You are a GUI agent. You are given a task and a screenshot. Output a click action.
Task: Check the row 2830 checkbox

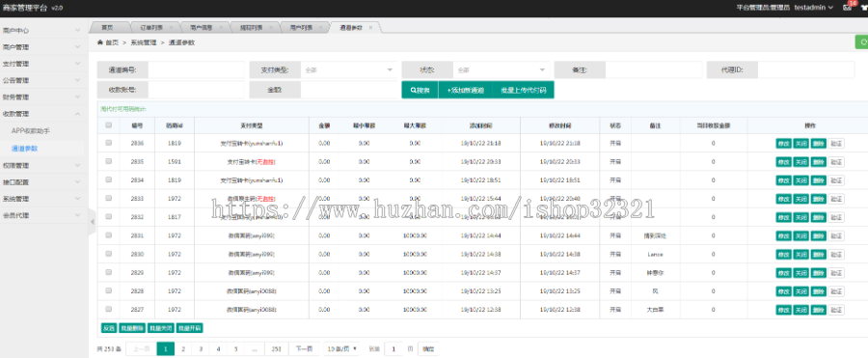coord(108,253)
